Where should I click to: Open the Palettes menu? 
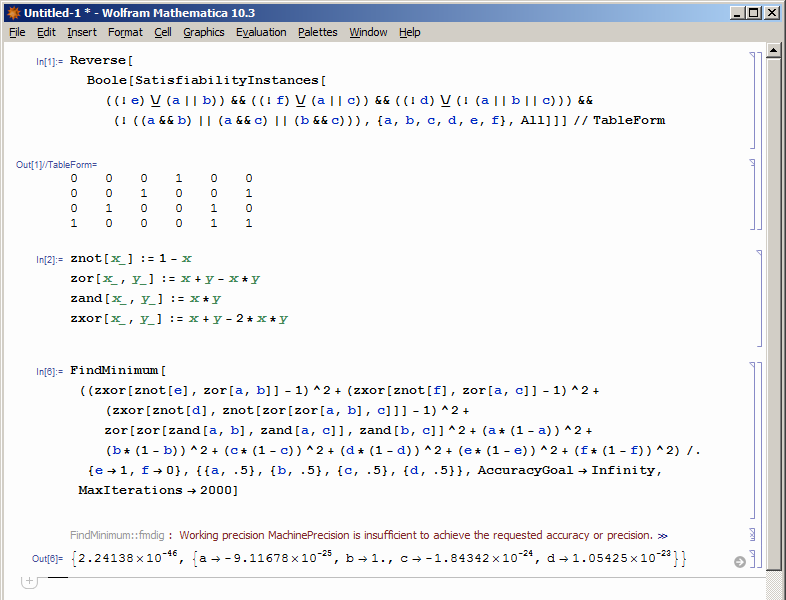(x=317, y=32)
